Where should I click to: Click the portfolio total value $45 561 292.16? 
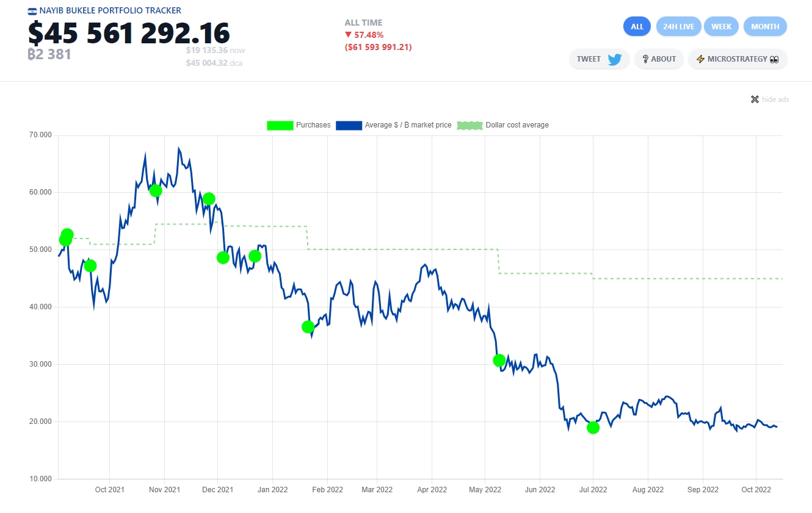(129, 33)
